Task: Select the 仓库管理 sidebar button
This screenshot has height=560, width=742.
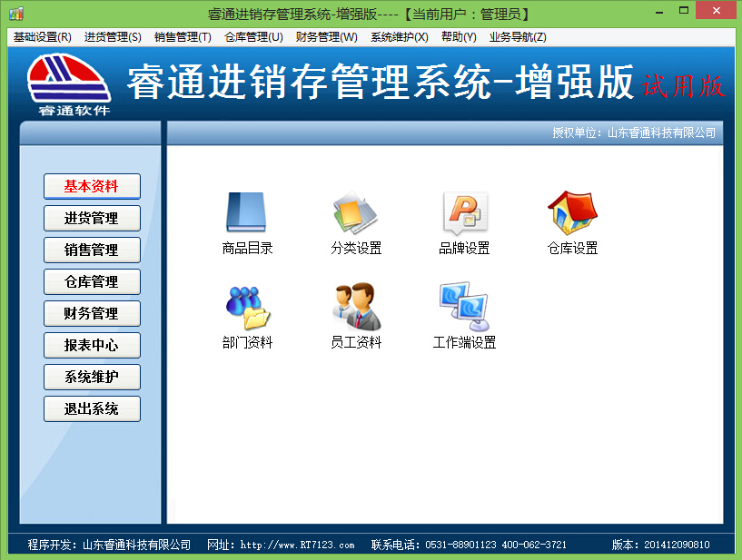Action: (x=92, y=281)
